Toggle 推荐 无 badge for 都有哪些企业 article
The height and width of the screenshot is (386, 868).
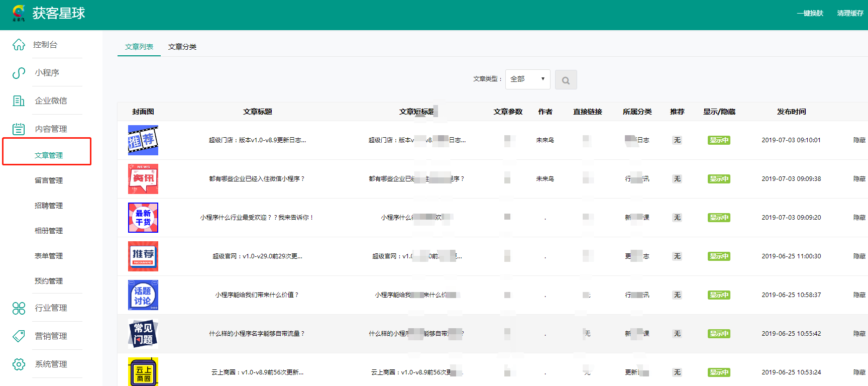click(x=677, y=179)
